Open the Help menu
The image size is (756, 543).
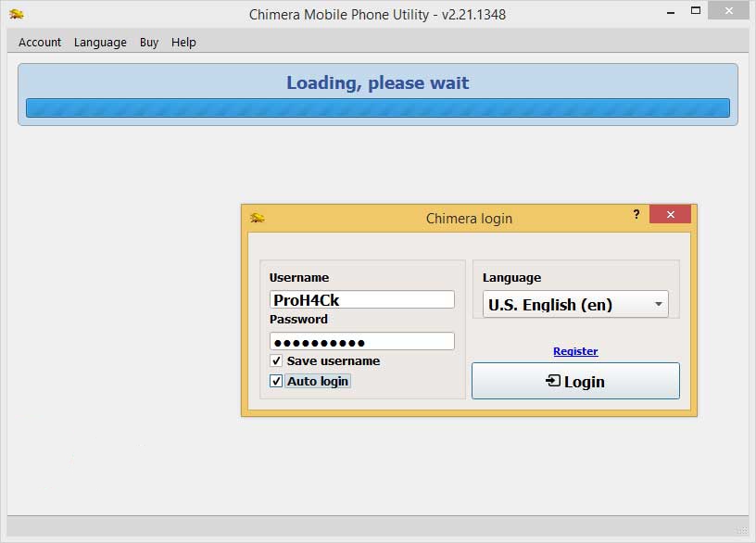pos(183,43)
